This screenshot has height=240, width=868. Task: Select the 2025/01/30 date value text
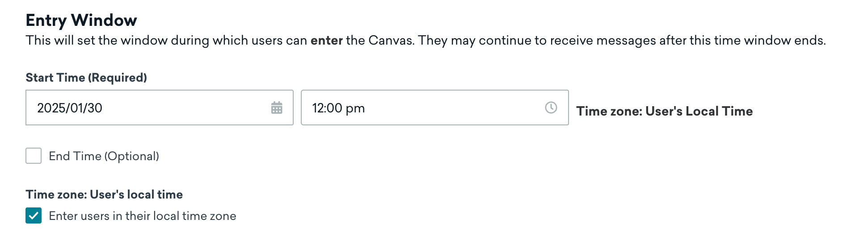coord(70,108)
